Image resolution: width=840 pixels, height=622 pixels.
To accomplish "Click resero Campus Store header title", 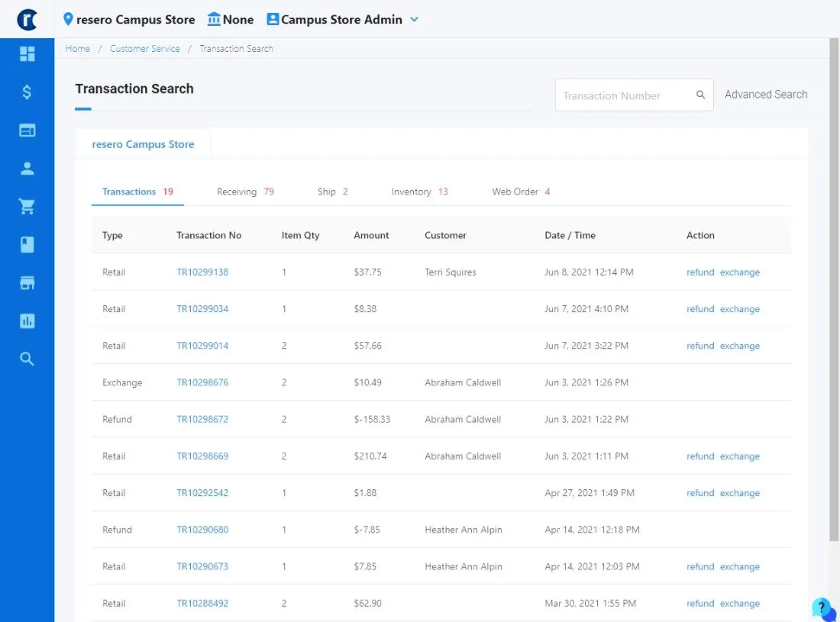I will pos(135,19).
